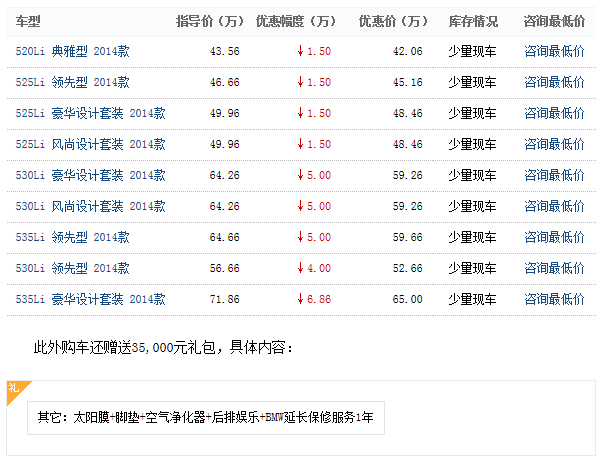
Task: Click the 咨询最低价 column header
Action: click(x=554, y=21)
